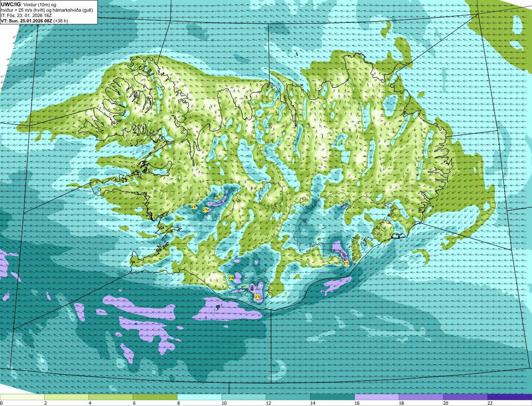Select the 20–22 m/s violet legend swatch
532x406 pixels.
465,397
